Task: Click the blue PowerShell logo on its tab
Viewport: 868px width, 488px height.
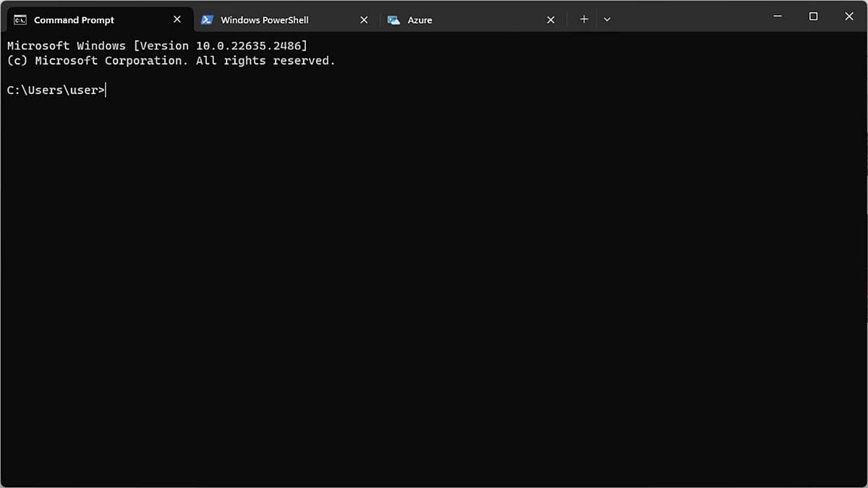Action: [x=208, y=20]
